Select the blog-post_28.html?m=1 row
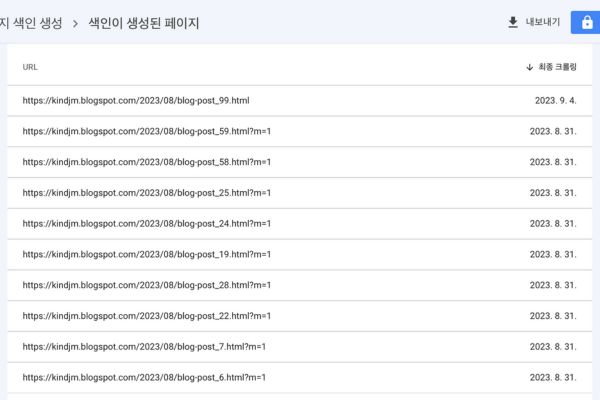Screen dimensions: 600x400 (146, 286)
